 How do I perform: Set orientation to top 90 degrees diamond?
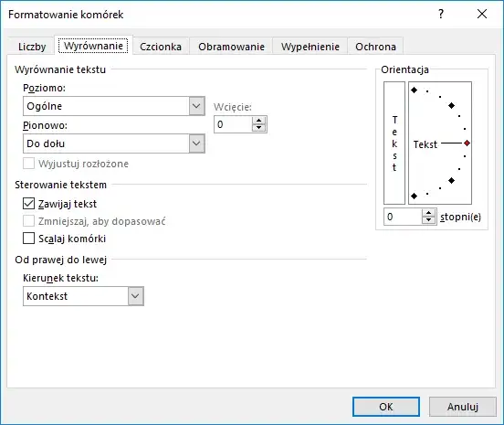(414, 90)
